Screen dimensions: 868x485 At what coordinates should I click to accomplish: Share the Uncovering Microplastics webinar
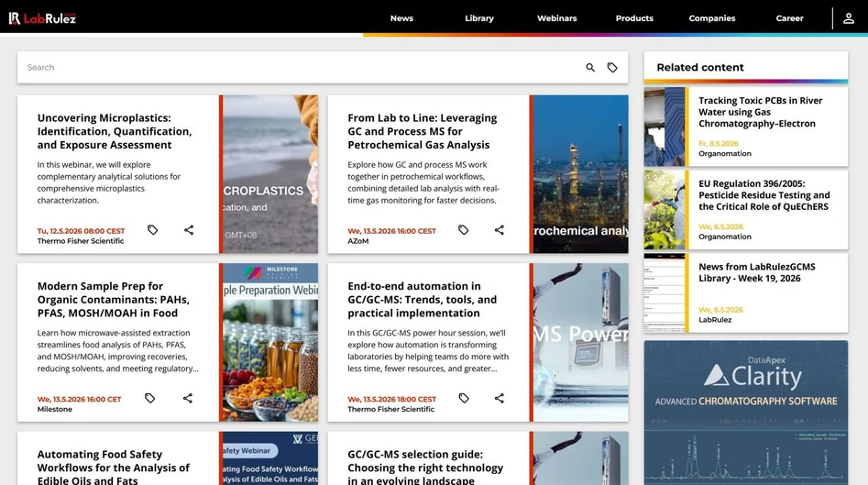pos(189,230)
